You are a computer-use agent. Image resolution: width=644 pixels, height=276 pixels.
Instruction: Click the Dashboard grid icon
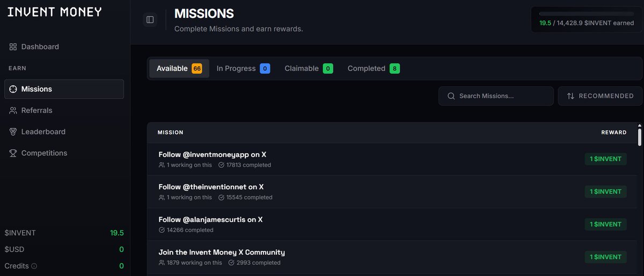coord(13,47)
